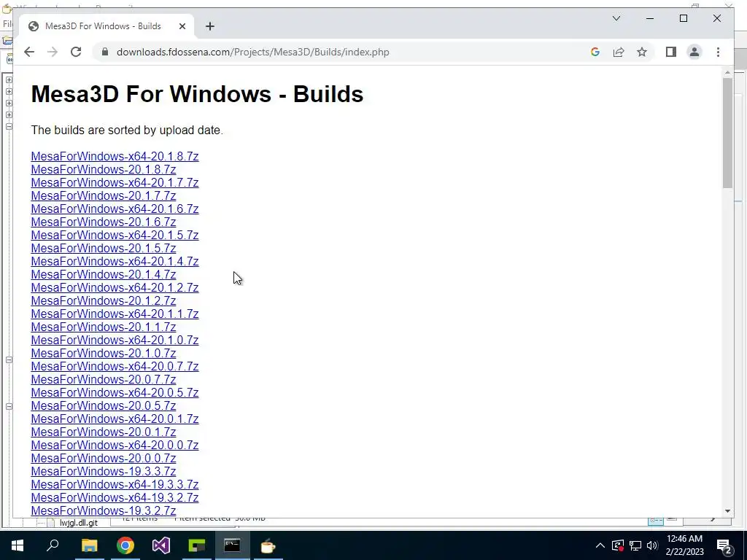
Task: Click MesaForWindows-x64-19.3.2.7z
Action: click(x=115, y=497)
